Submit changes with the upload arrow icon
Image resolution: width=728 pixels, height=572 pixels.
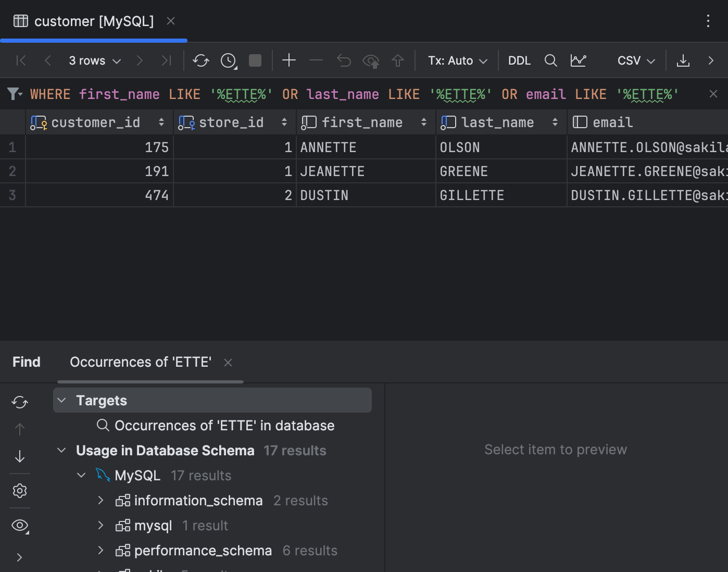pos(397,60)
